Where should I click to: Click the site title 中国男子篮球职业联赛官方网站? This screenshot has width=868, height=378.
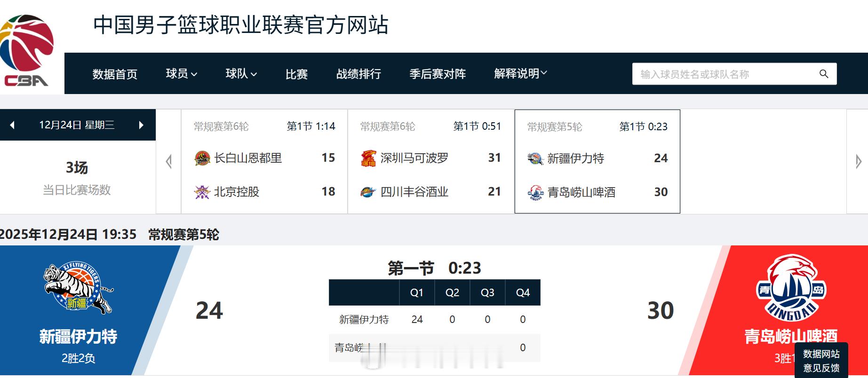coord(241,25)
